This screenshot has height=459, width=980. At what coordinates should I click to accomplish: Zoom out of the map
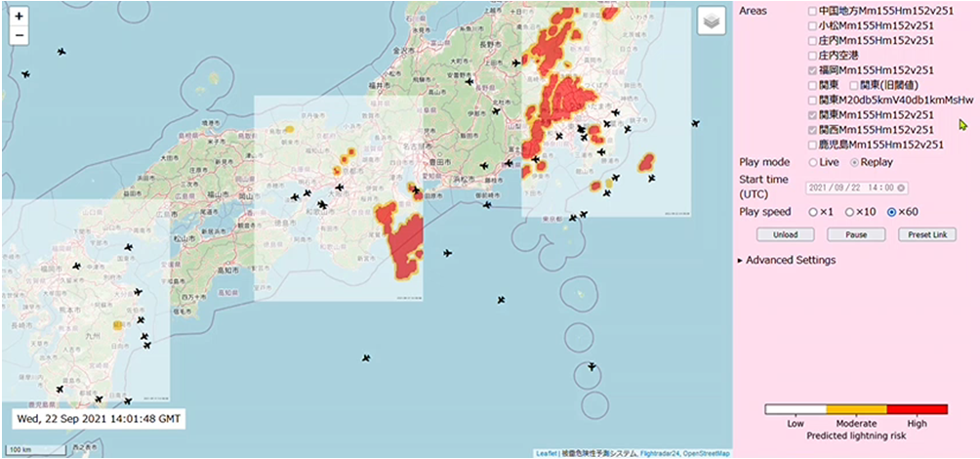(20, 36)
